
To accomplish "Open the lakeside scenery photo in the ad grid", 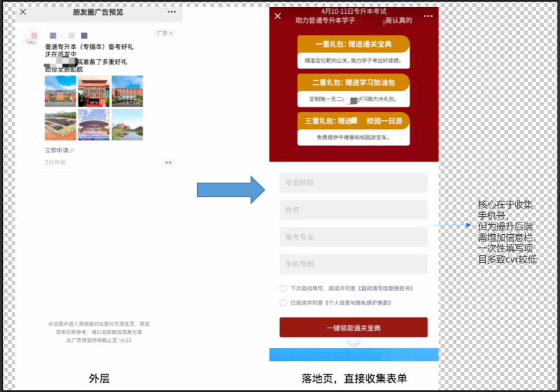I will 127,125.
